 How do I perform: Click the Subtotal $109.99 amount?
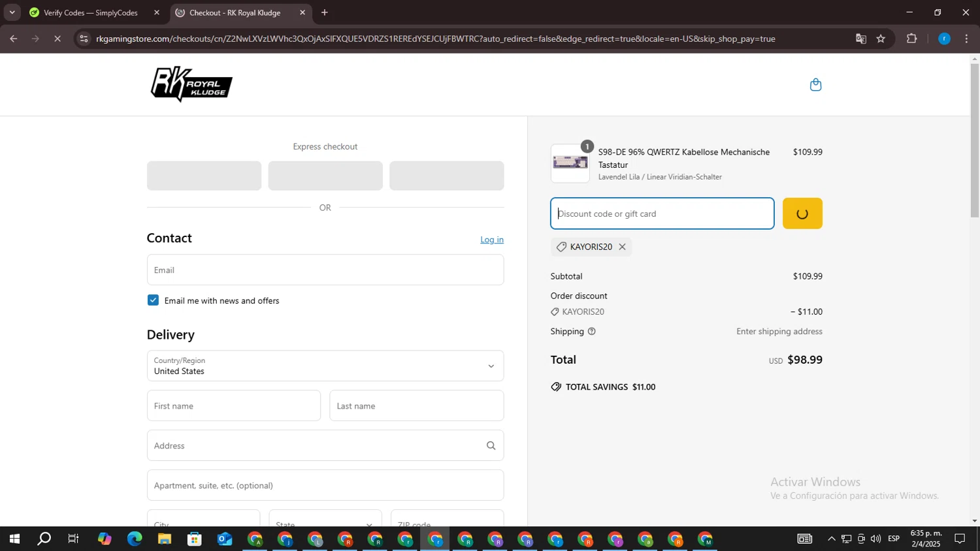808,276
